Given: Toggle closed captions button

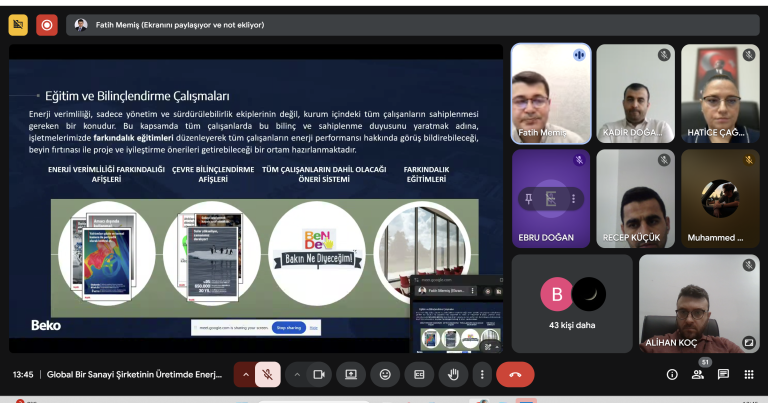Looking at the screenshot, I should coord(420,374).
